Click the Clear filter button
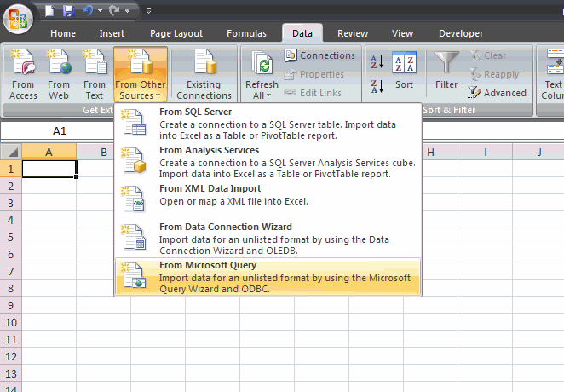Screen dimensions: 564x392 487,55
